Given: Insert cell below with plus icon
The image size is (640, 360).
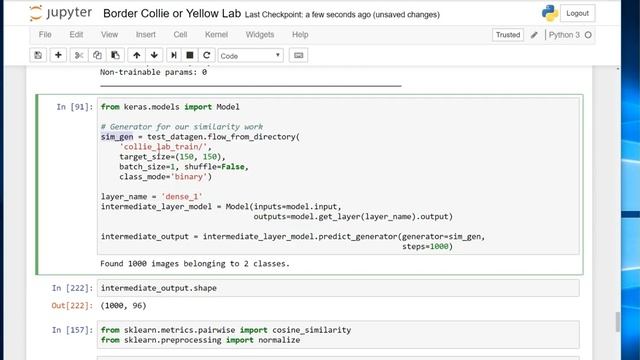Looking at the screenshot, I should [x=58, y=55].
